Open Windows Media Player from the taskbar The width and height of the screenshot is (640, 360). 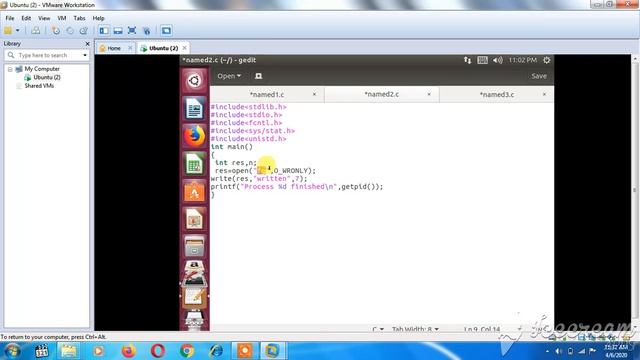click(98, 351)
